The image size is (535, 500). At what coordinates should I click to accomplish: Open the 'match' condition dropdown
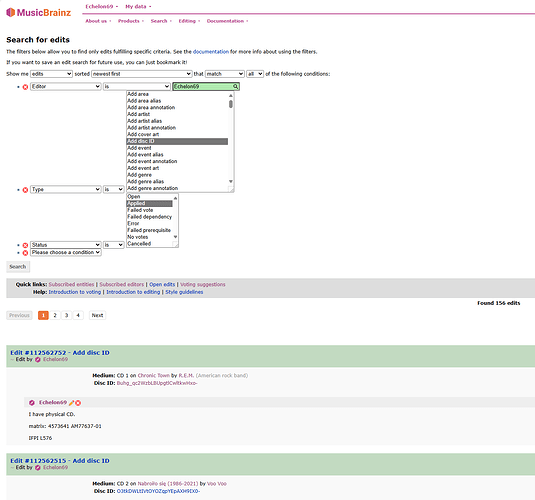click(x=225, y=74)
